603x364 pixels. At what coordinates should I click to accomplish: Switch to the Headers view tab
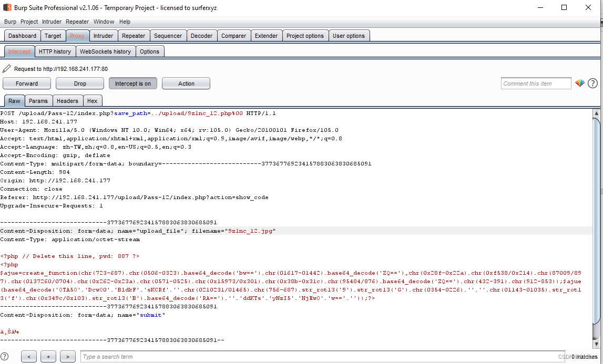[67, 101]
